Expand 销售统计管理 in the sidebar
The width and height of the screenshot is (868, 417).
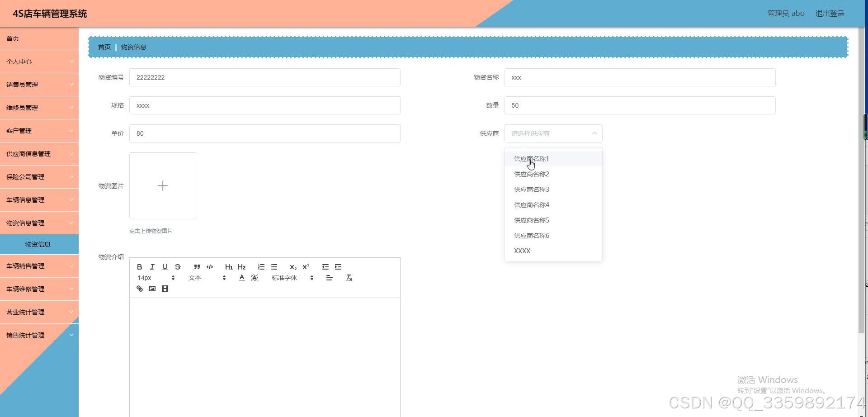pyautogui.click(x=39, y=335)
